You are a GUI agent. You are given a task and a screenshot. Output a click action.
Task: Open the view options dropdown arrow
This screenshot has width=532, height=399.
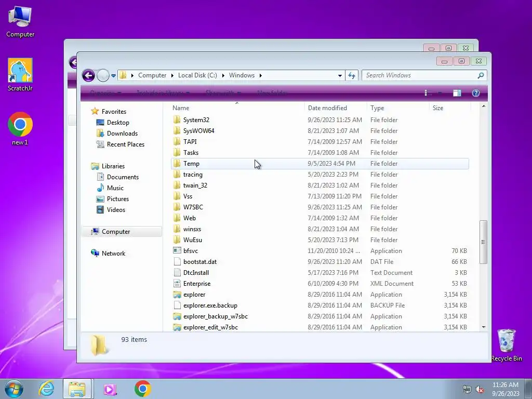click(x=440, y=93)
